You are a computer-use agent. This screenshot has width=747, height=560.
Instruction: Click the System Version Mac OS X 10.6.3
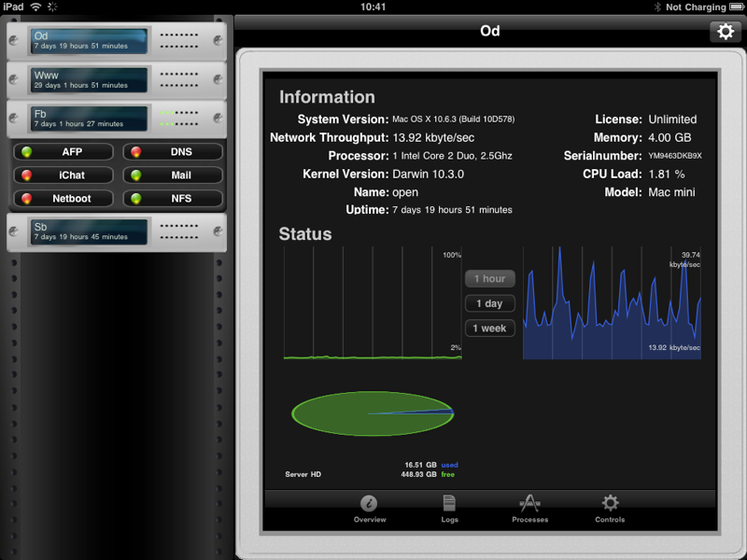pyautogui.click(x=454, y=119)
